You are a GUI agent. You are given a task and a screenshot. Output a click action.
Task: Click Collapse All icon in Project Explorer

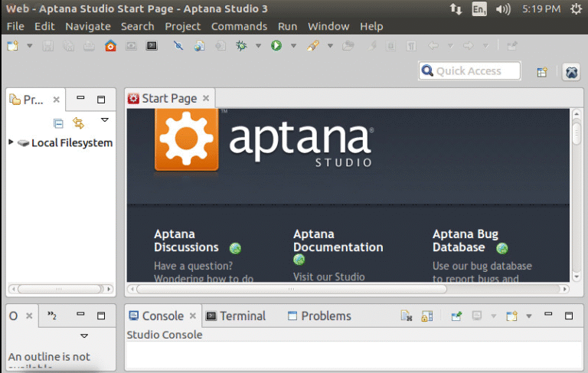pos(58,123)
